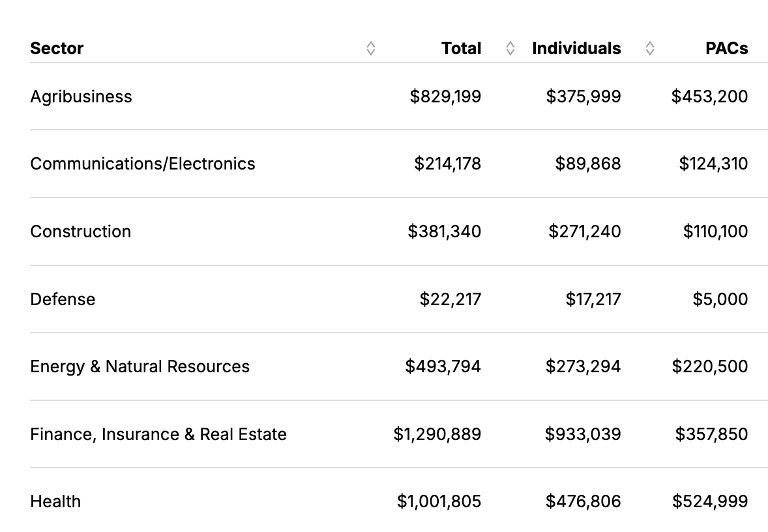Click Agribusiness total of $829,199
Viewport: 768px width, 532px height.
pos(445,96)
